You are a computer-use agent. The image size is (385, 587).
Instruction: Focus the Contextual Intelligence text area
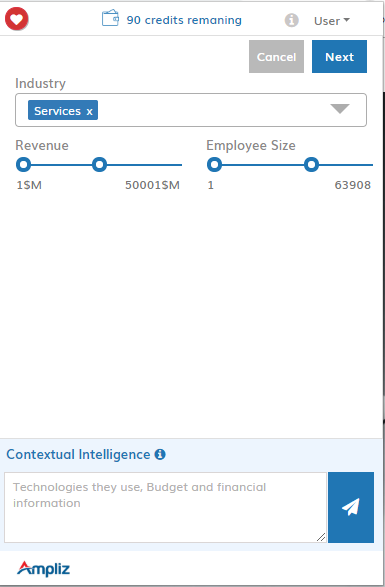click(165, 507)
